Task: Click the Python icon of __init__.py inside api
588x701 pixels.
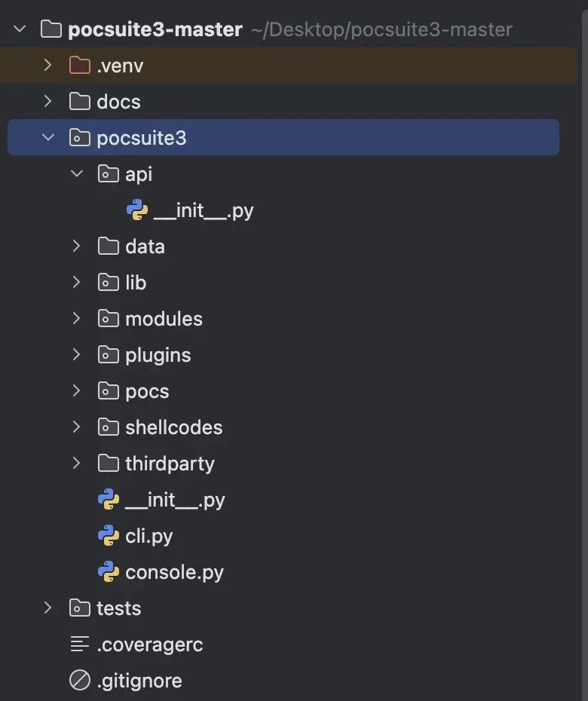Action: pyautogui.click(x=136, y=210)
